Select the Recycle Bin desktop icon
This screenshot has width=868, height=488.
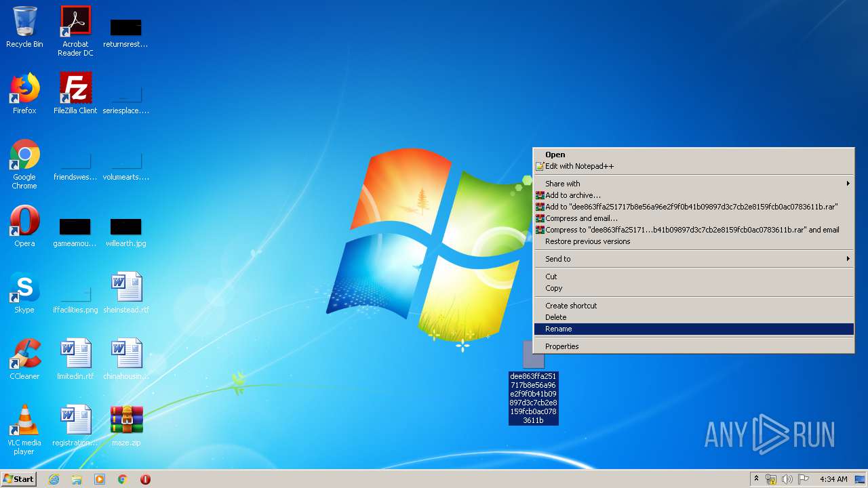24,27
